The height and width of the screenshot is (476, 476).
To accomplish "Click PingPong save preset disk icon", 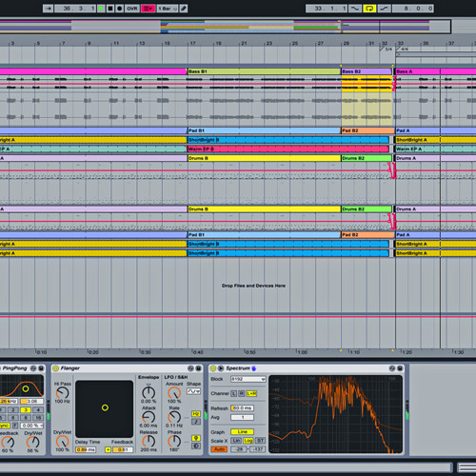I will pyautogui.click(x=41, y=368).
